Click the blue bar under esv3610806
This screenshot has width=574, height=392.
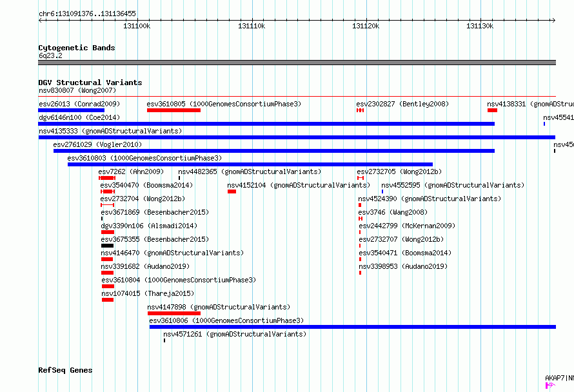[x=353, y=327]
